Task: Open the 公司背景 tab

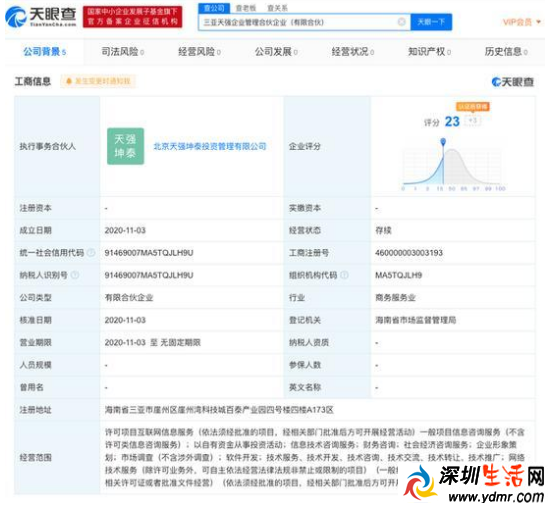Action: point(44,52)
